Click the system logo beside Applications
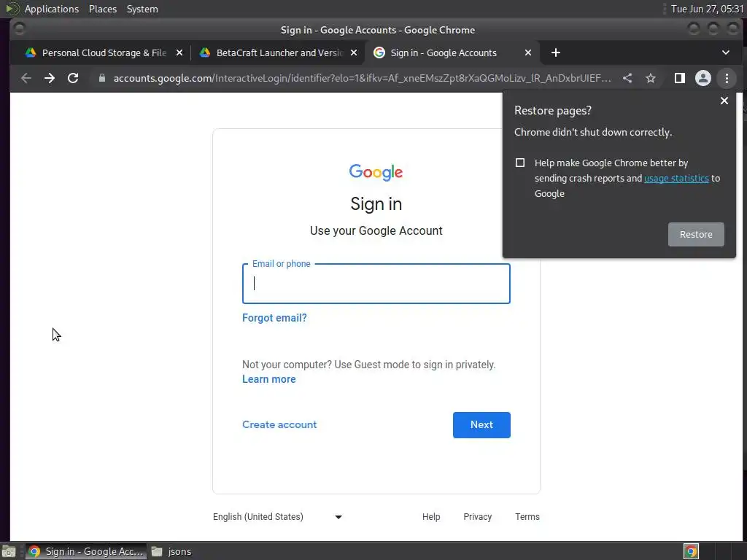 [x=12, y=9]
